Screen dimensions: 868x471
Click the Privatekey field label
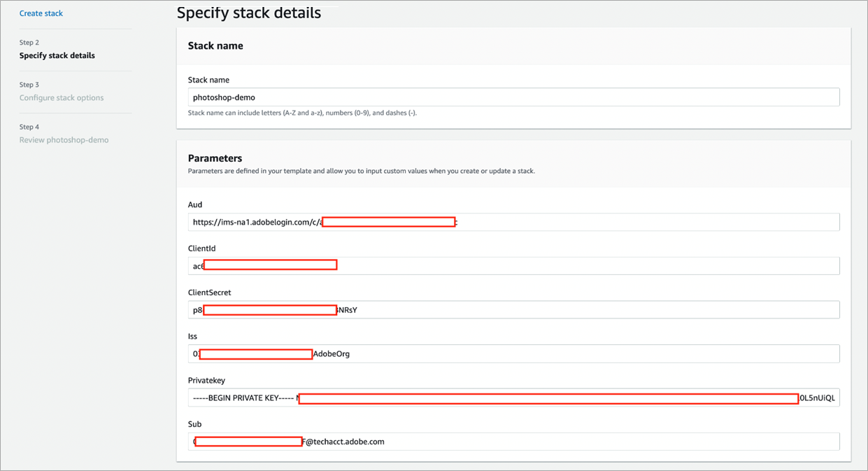(x=206, y=380)
